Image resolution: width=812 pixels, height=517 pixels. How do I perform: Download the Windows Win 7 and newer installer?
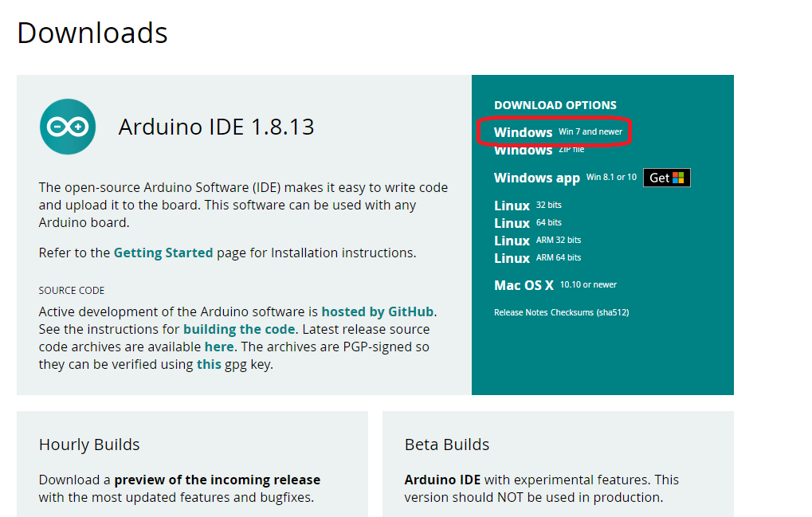click(558, 132)
